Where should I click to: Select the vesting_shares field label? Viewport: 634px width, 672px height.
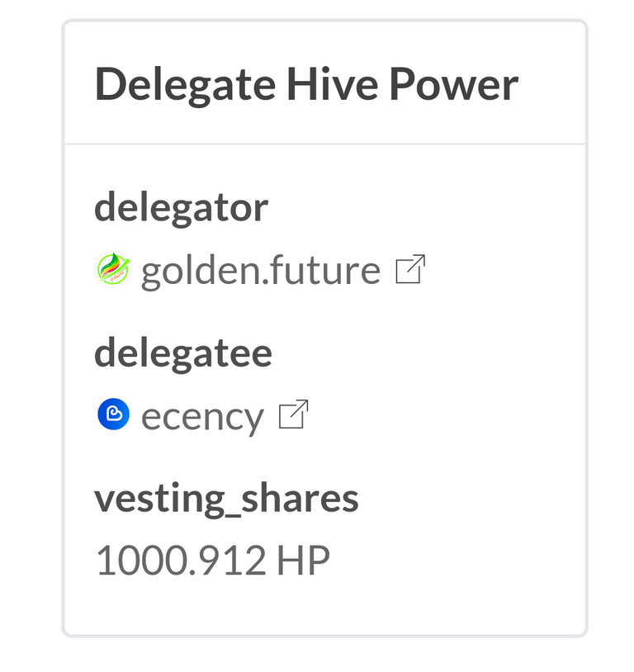tap(226, 499)
